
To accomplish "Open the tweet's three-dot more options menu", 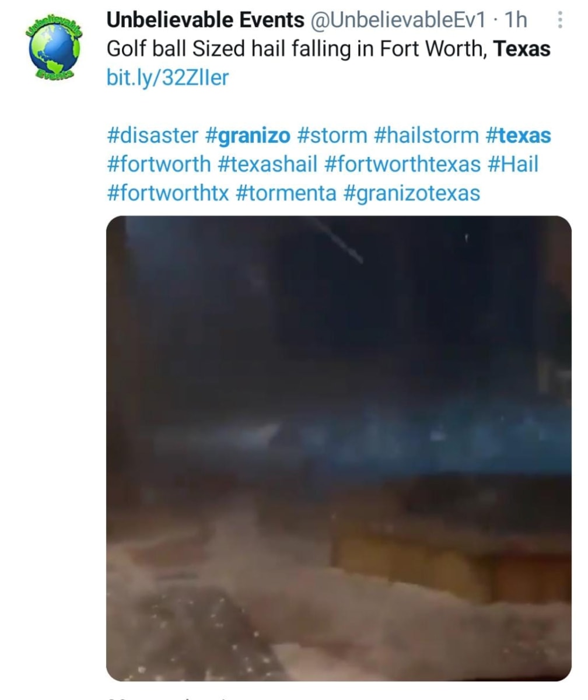I will (561, 20).
